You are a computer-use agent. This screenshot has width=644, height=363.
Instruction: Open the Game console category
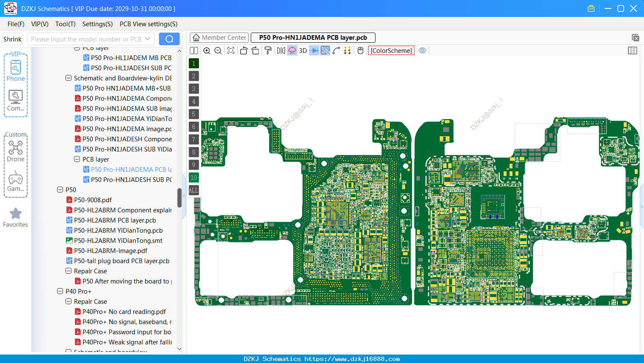pos(16,181)
